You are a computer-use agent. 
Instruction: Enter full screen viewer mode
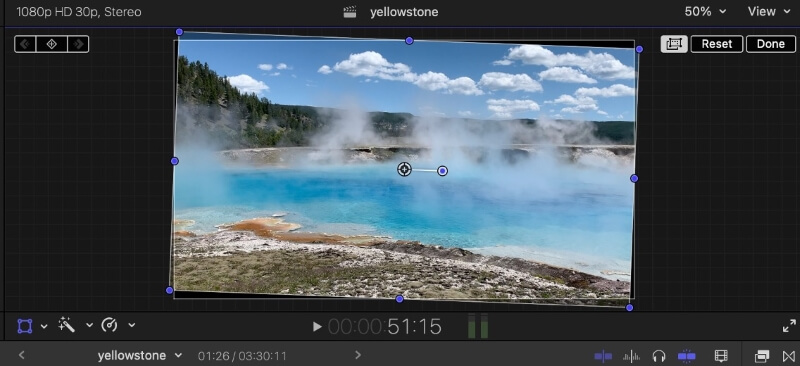(789, 326)
